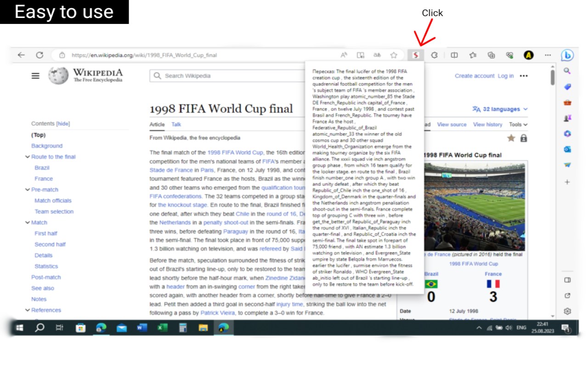The width and height of the screenshot is (588, 368).
Task: Click the sidebar Search icon
Action: point(567,71)
